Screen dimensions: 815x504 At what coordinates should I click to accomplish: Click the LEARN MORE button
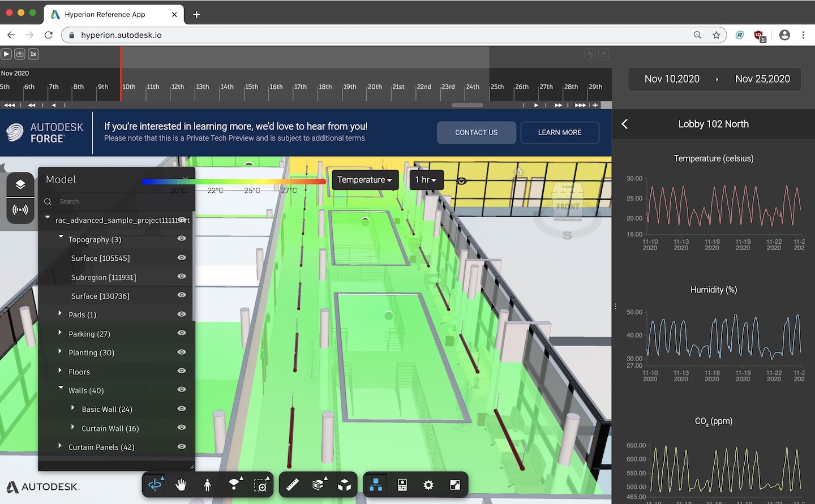[560, 132]
